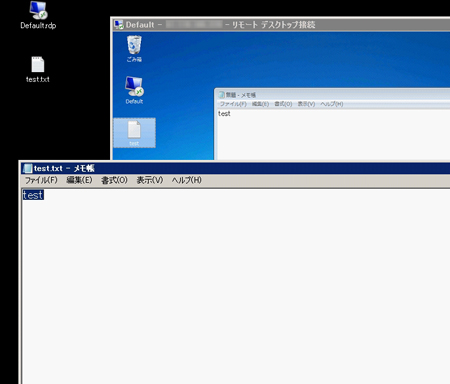Click the test.txt - メモ帳 title bar

tap(235, 168)
